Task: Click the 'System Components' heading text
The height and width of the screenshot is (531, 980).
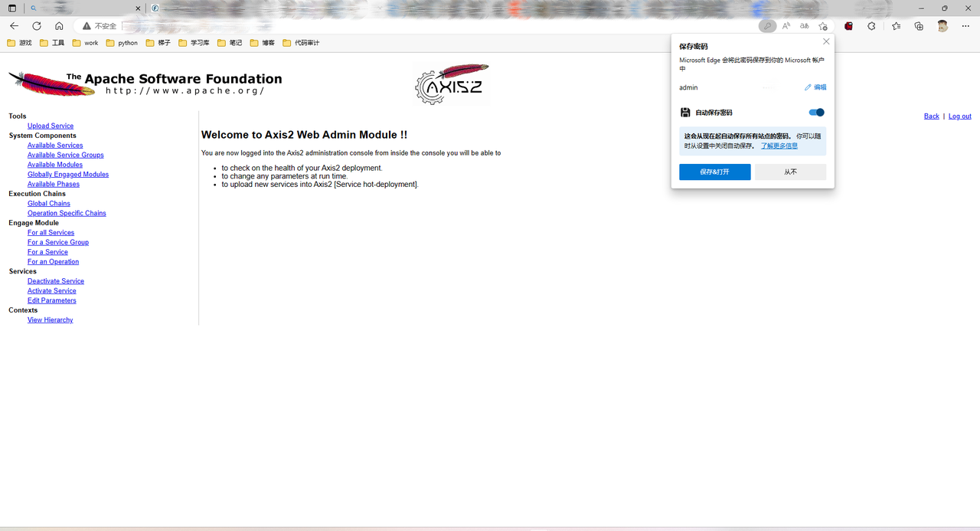Action: (43, 136)
